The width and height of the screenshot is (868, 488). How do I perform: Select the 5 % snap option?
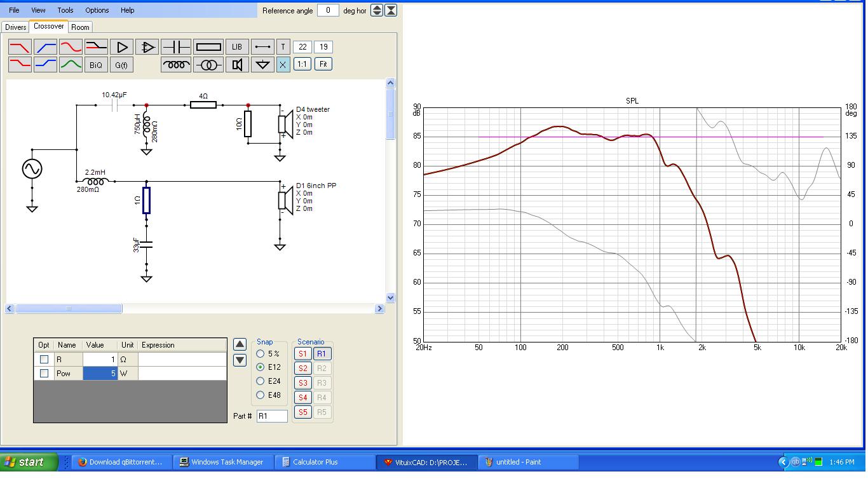pyautogui.click(x=260, y=353)
